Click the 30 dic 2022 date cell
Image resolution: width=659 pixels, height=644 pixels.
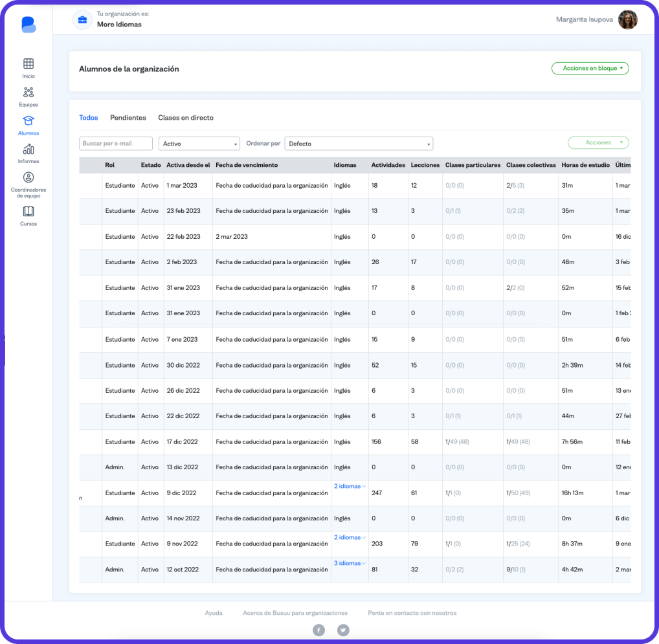[183, 365]
